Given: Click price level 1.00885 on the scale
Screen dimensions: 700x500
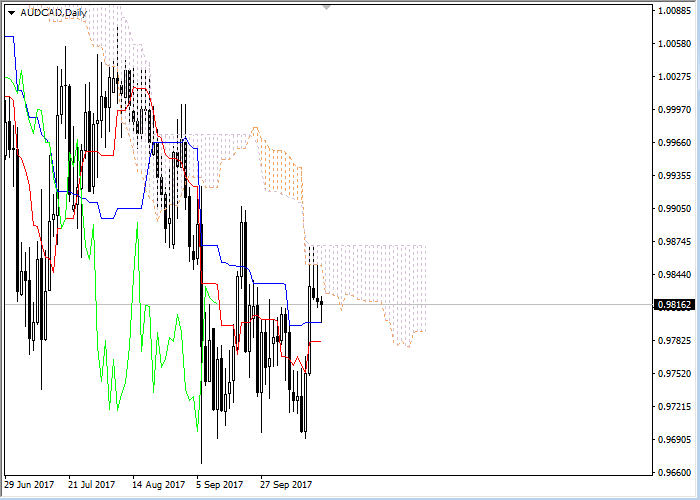Looking at the screenshot, I should (x=675, y=11).
